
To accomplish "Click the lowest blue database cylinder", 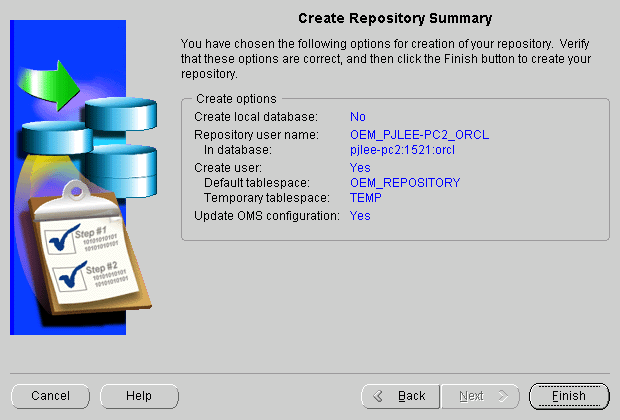I will pyautogui.click(x=118, y=159).
